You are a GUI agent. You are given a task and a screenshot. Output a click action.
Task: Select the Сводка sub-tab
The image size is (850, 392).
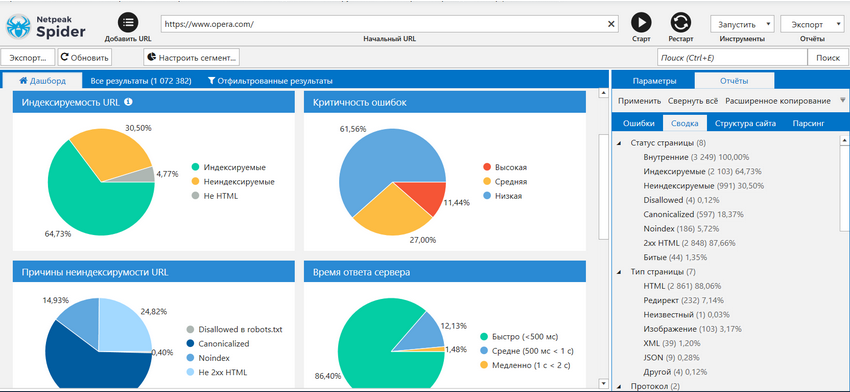(684, 123)
